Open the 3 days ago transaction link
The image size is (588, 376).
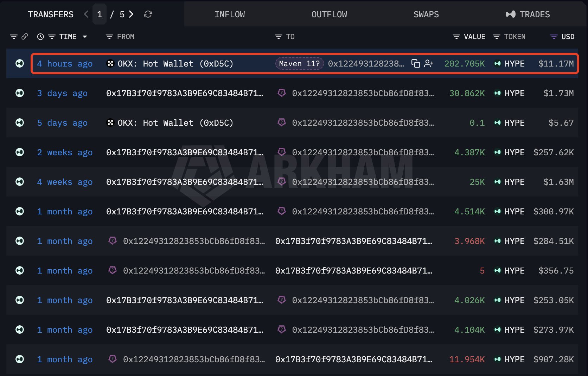(x=63, y=93)
